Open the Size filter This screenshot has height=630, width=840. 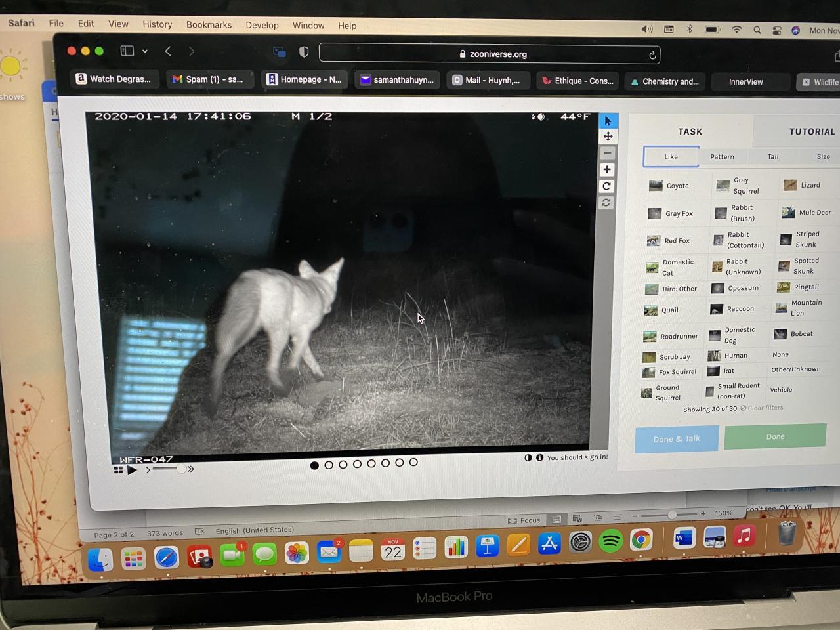(823, 156)
